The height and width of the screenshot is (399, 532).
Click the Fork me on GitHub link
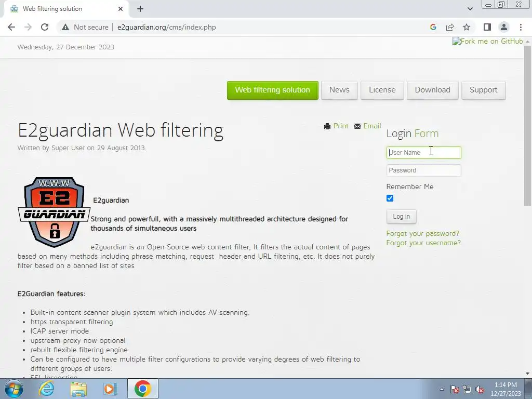point(487,41)
